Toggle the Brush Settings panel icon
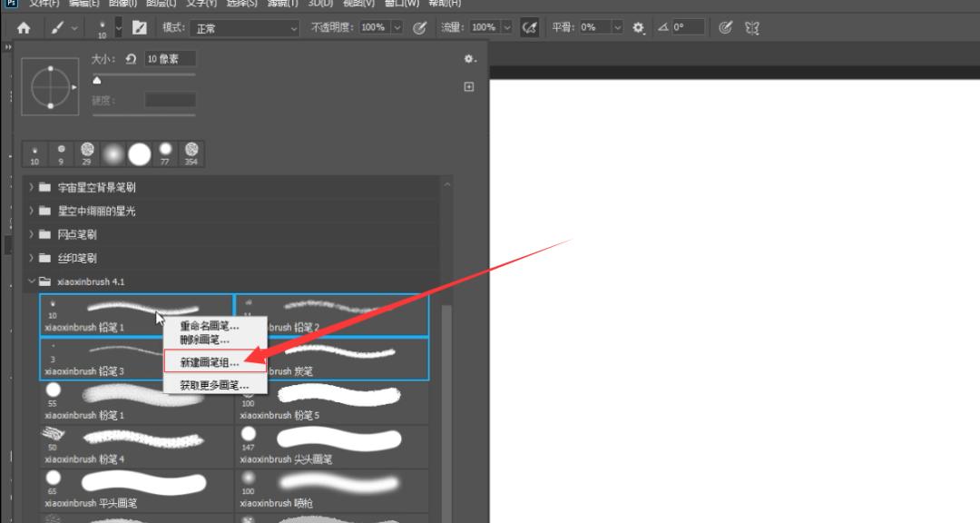Viewport: 980px width, 523px height. [x=140, y=28]
